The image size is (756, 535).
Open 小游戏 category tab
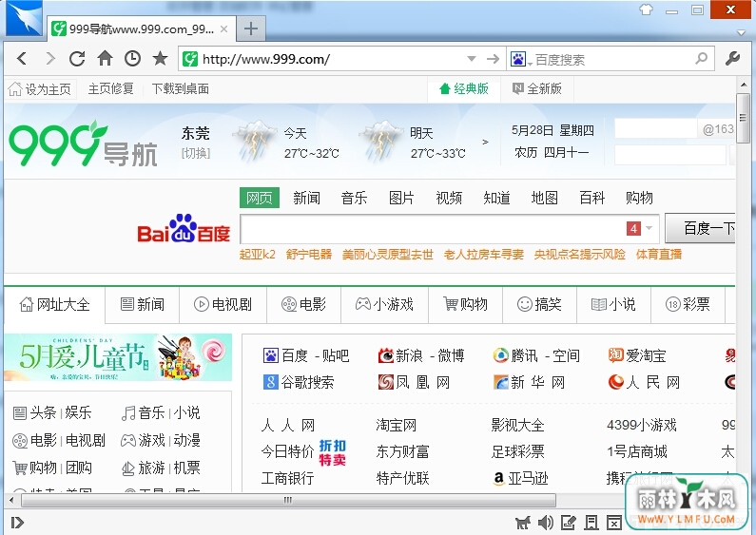pos(385,305)
